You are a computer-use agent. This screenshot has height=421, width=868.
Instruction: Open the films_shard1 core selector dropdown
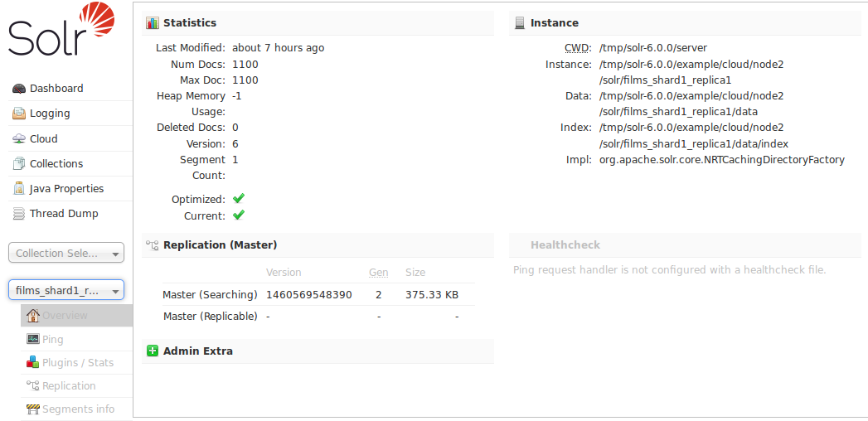66,290
